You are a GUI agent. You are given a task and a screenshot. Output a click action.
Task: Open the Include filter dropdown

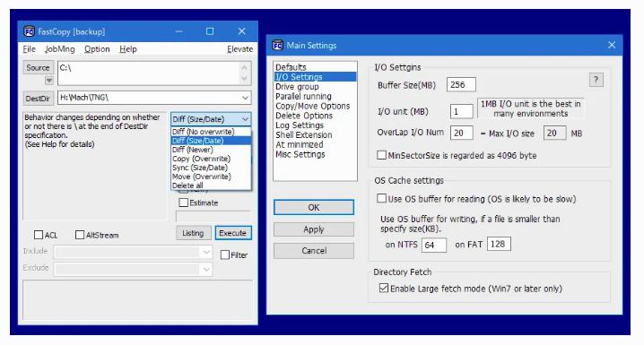click(206, 252)
